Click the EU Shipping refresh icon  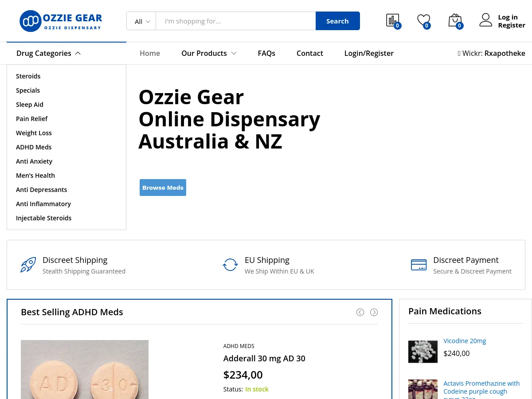pos(230,265)
